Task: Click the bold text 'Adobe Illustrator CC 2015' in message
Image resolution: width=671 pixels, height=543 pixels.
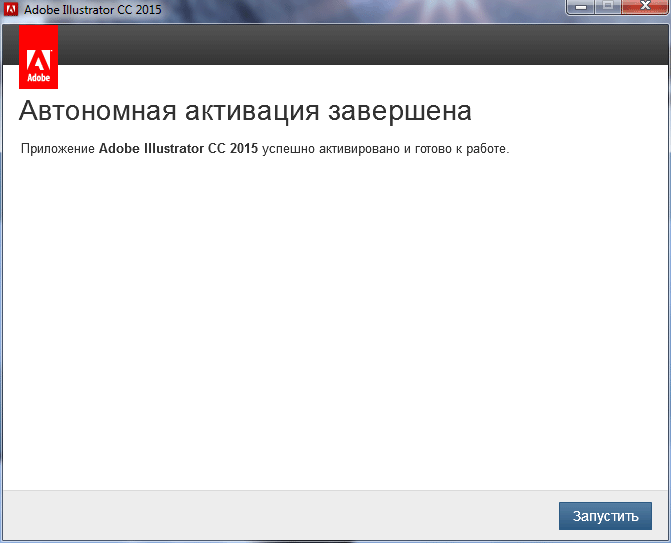Action: [x=178, y=149]
